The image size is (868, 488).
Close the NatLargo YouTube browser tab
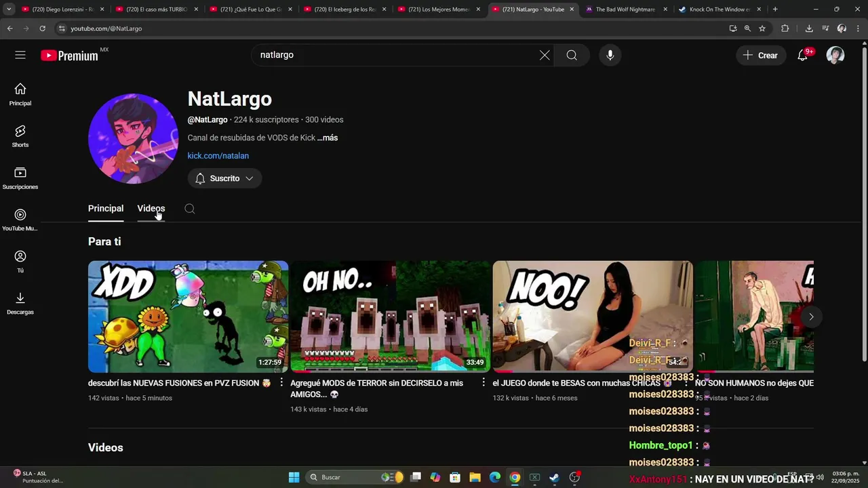pyautogui.click(x=572, y=9)
